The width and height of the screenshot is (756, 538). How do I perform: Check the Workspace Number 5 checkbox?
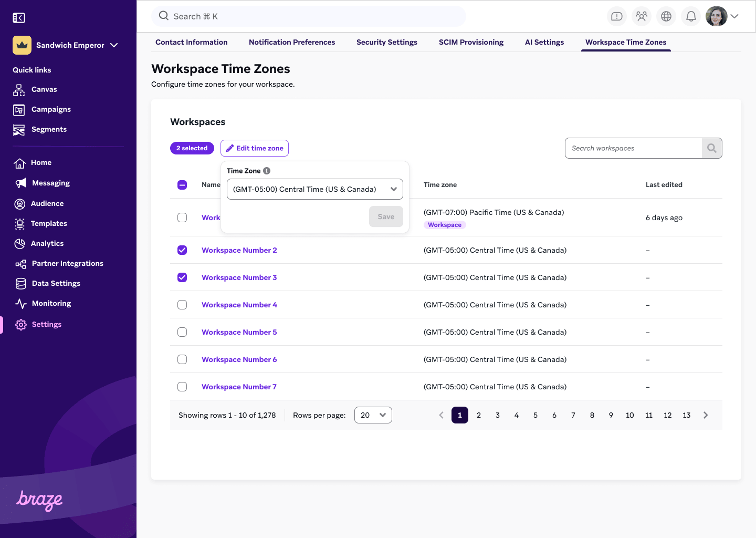point(182,332)
